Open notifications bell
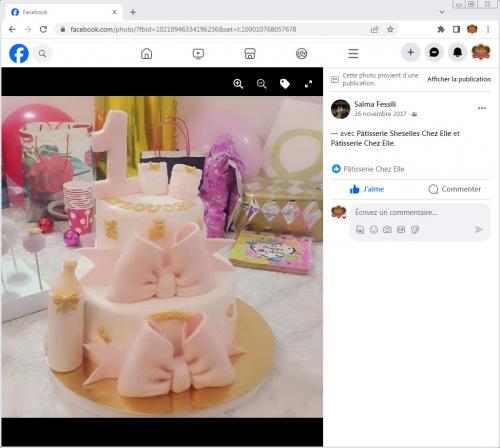Screen dimensions: 500x448 pos(457,52)
